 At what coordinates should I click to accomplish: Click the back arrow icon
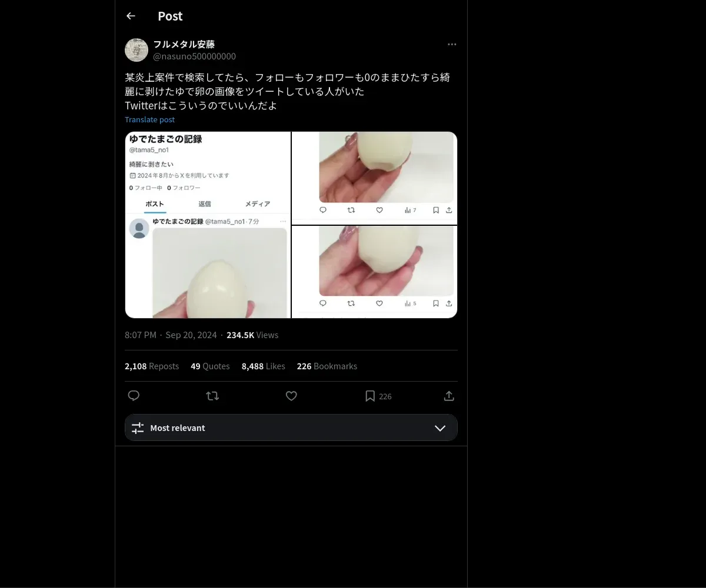coord(131,16)
